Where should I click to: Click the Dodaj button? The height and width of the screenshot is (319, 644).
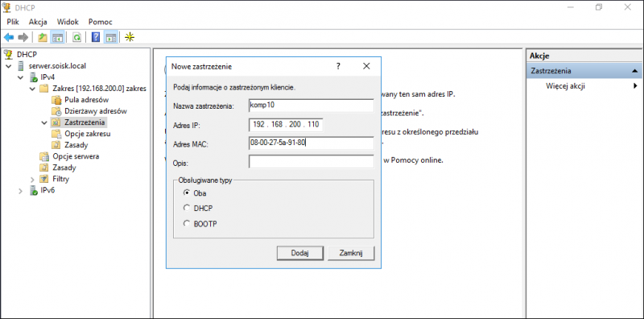tap(299, 253)
